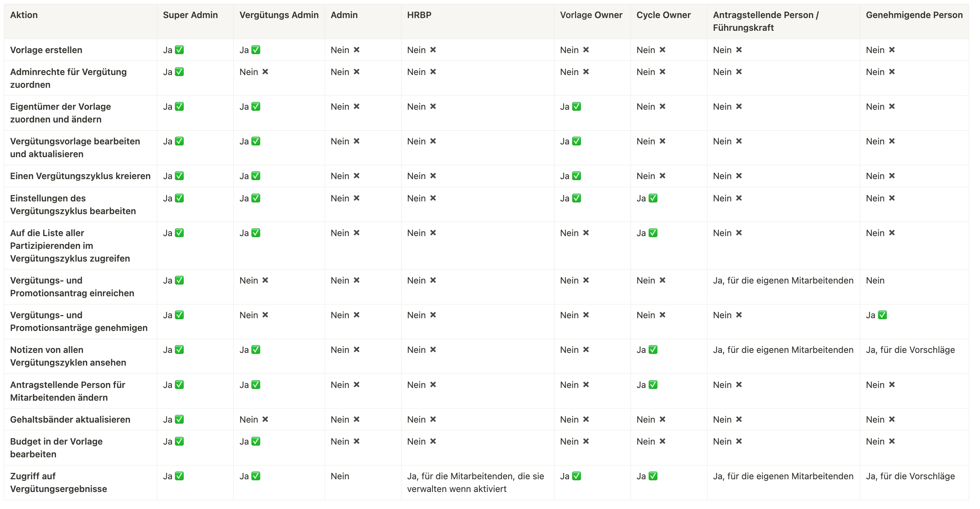Image resolution: width=980 pixels, height=509 pixels.
Task: Click the 'Super Admin' column header
Action: [x=190, y=15]
